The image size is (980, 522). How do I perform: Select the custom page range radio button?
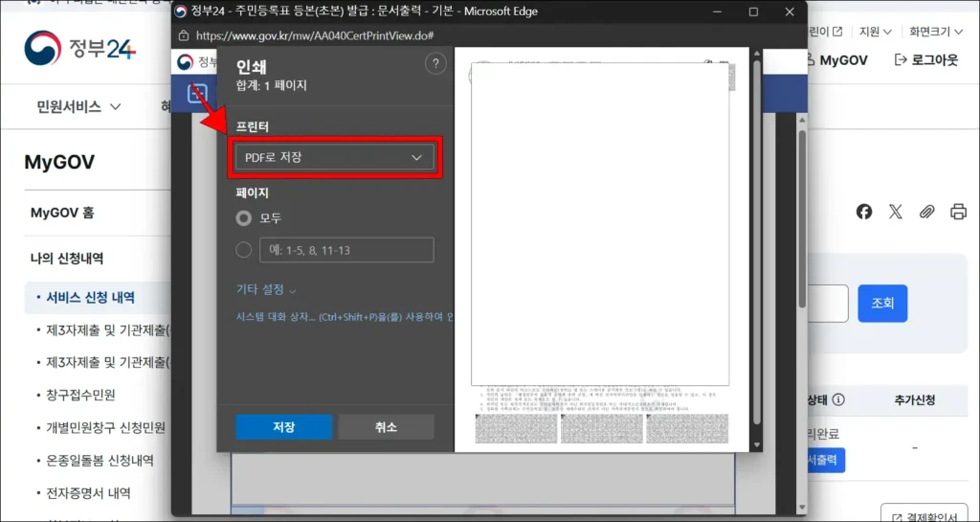pyautogui.click(x=243, y=250)
